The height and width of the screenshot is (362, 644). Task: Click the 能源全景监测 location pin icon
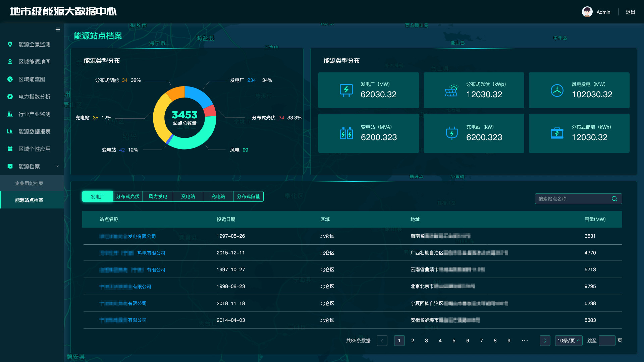pos(10,44)
